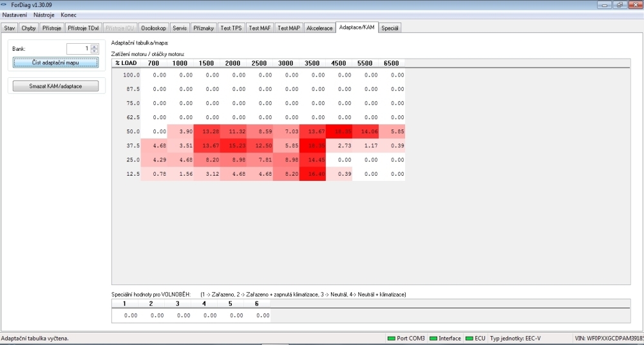This screenshot has width=644, height=345.
Task: Click inside the Bank number field
Action: 79,49
